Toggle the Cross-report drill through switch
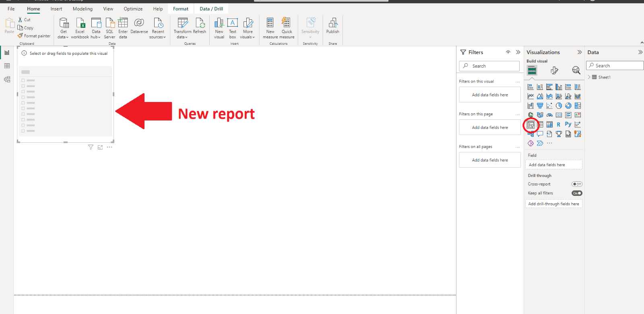644x314 pixels. pos(577,184)
